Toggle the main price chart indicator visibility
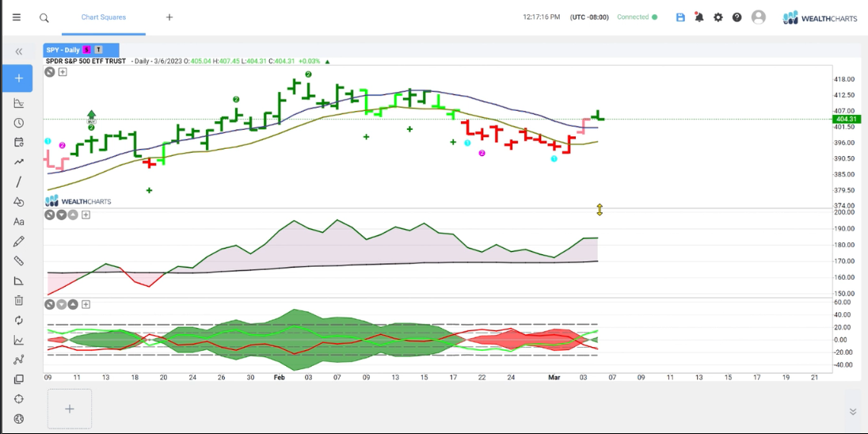The height and width of the screenshot is (434, 868). click(x=50, y=72)
